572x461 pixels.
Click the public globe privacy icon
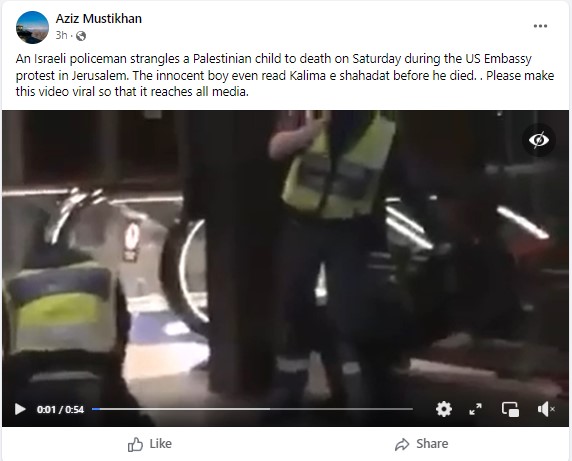tap(81, 36)
